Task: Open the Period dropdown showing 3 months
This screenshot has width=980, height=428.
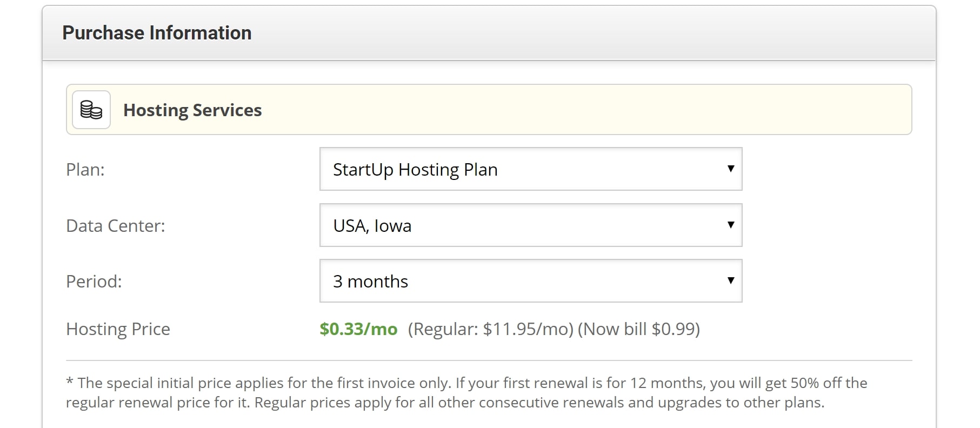Action: [531, 281]
